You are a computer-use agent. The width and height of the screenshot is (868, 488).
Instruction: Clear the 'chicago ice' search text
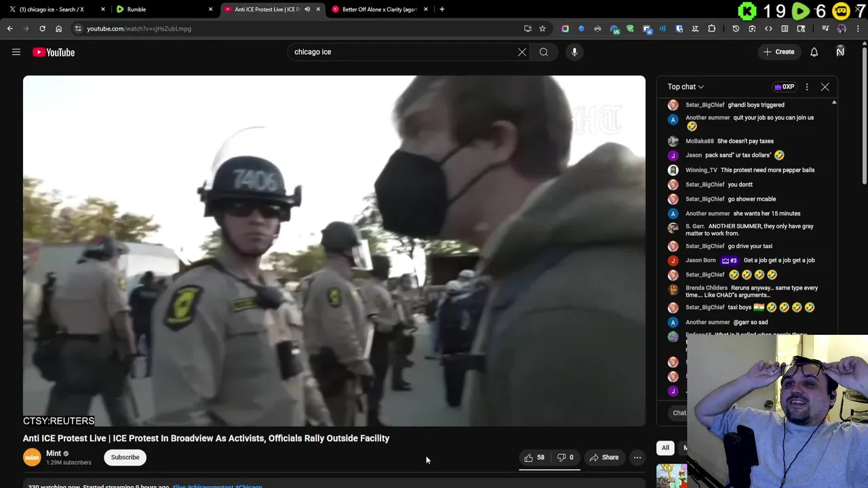522,52
